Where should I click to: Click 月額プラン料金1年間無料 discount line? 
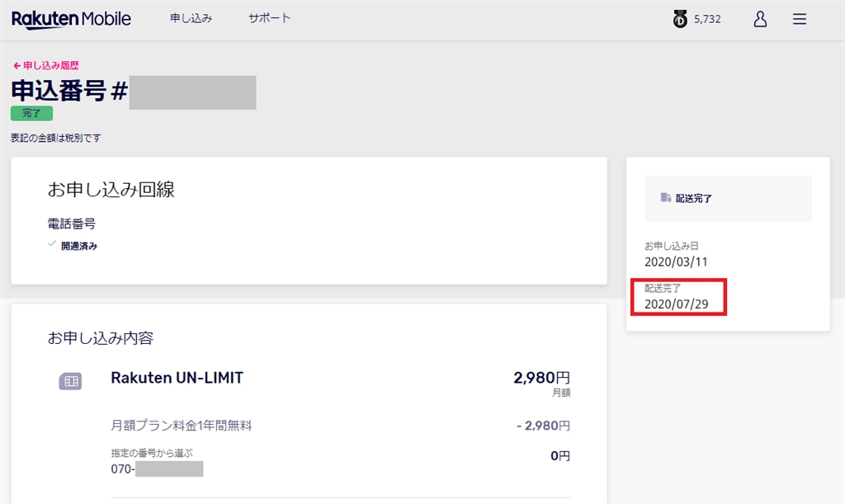tap(181, 426)
